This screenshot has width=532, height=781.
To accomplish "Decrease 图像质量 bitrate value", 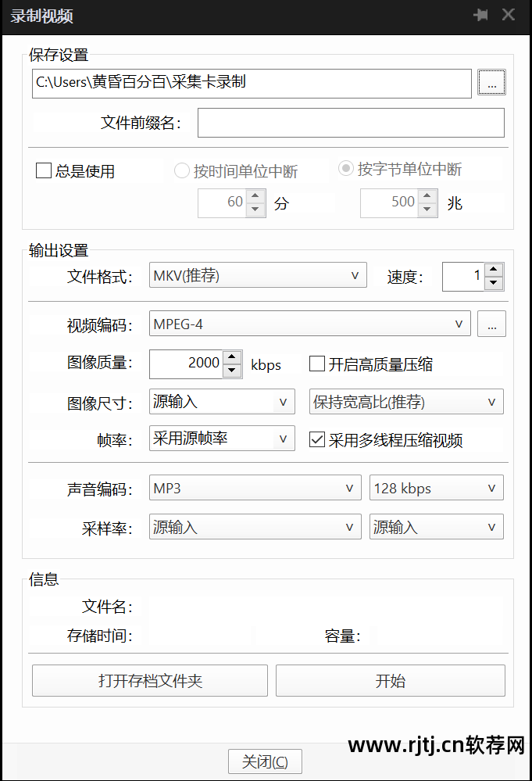I will 231,371.
